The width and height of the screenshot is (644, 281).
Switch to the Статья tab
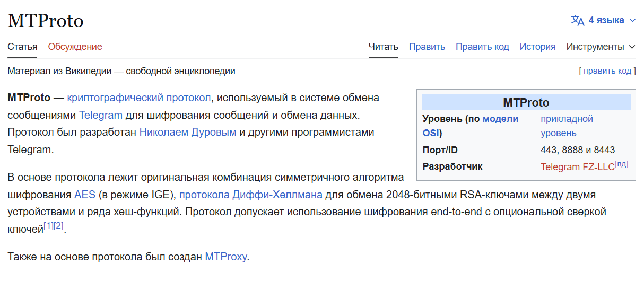[x=22, y=47]
